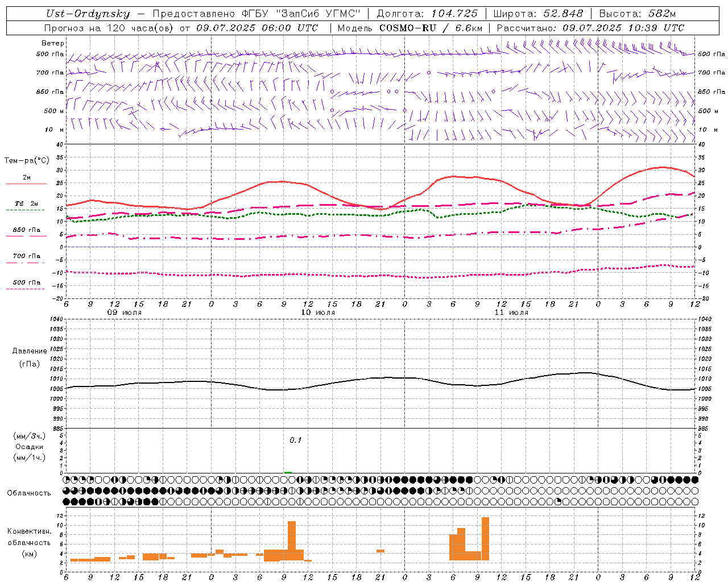The height and width of the screenshot is (582, 728).
Task: Click the Конвективн. облачность label
Action: click(x=30, y=537)
